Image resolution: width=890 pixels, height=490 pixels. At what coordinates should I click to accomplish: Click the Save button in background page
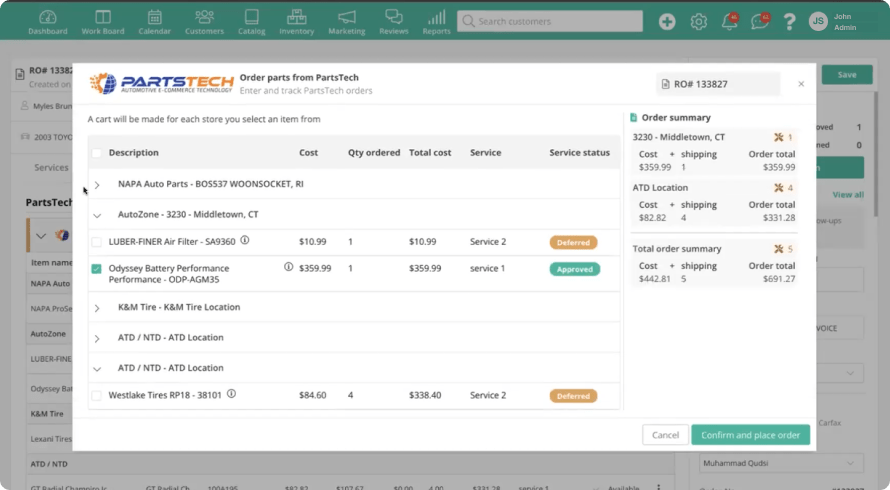[x=847, y=74]
